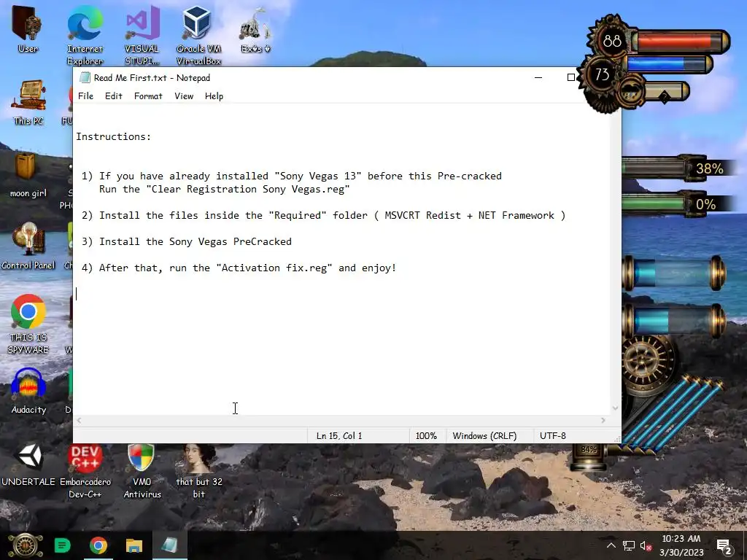The width and height of the screenshot is (747, 560).
Task: Launch Embarcadero Dev-C++ shortcut
Action: [85, 472]
